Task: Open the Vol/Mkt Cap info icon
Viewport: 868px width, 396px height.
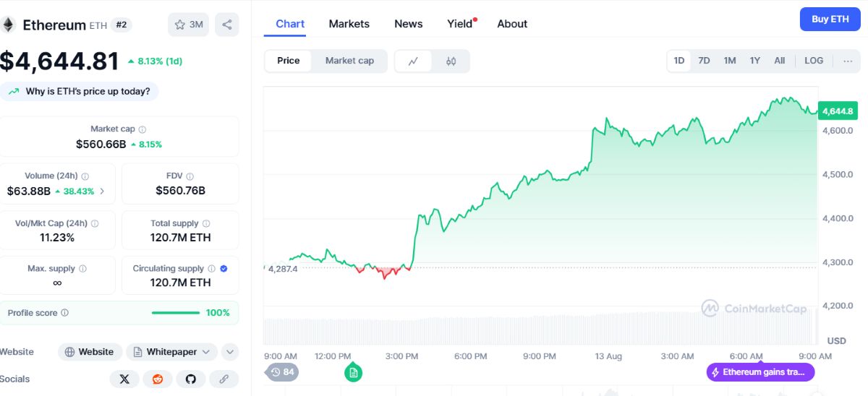Action: tap(95, 224)
